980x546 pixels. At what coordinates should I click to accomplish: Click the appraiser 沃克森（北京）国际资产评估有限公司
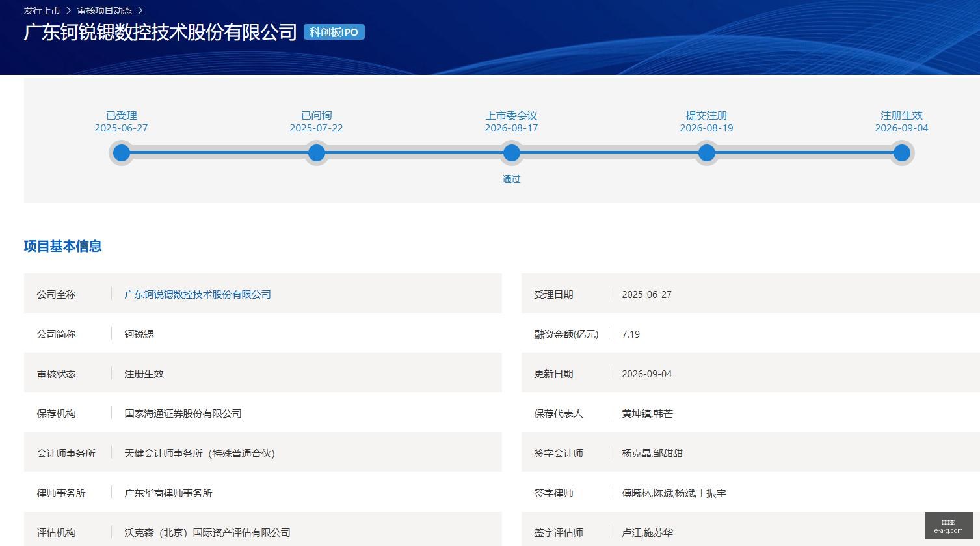[x=207, y=532]
